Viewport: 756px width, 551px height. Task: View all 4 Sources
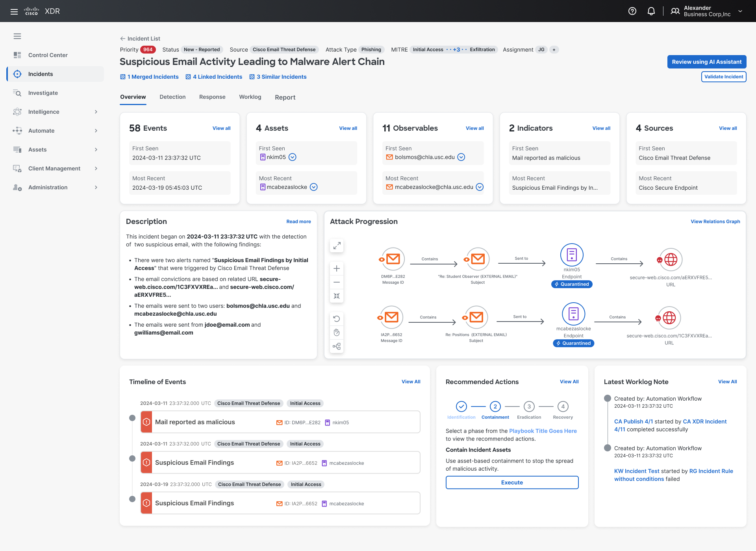(728, 128)
